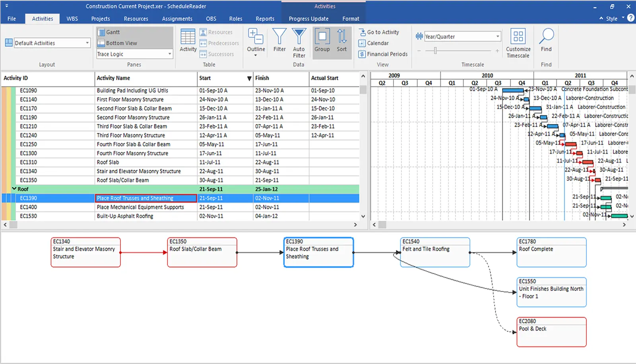Open the Go to Activity tool

382,32
